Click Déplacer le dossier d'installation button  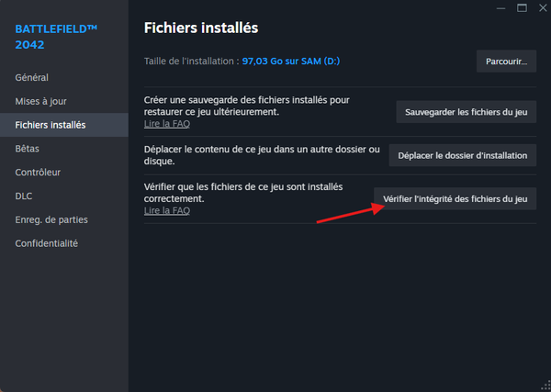[x=463, y=155]
